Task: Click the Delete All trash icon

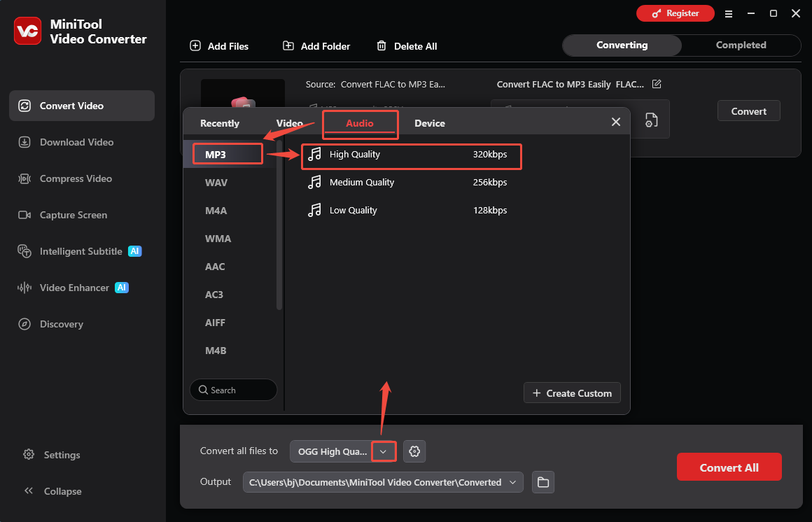Action: [381, 45]
